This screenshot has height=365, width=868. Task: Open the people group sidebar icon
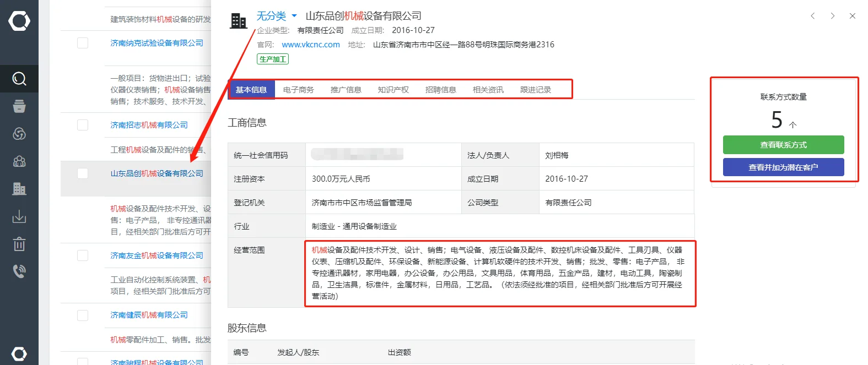pos(19,161)
